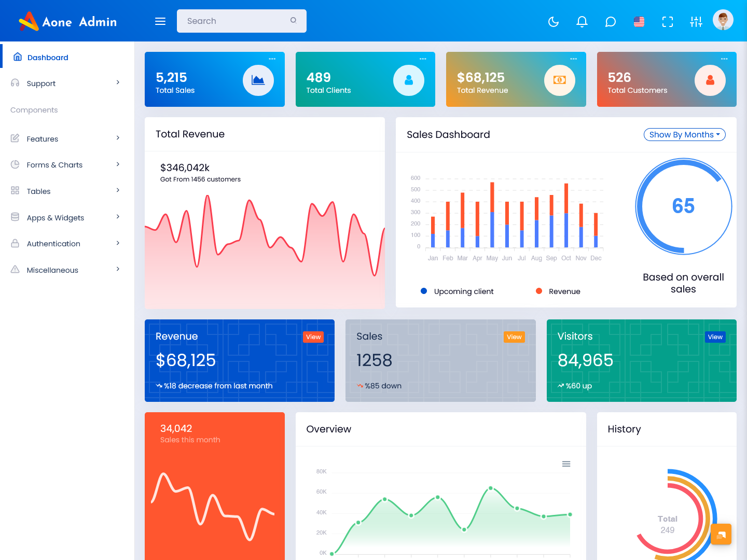Screen dimensions: 747x560
Task: Toggle the Revenue legend item
Action: coord(558,291)
